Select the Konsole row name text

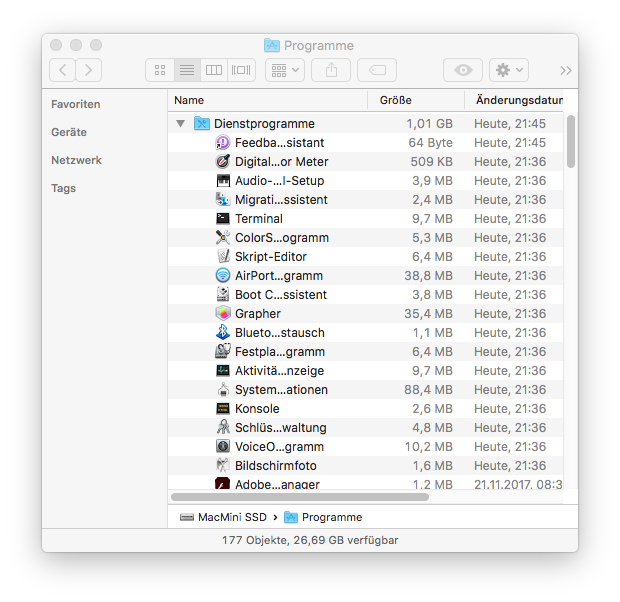pos(257,408)
